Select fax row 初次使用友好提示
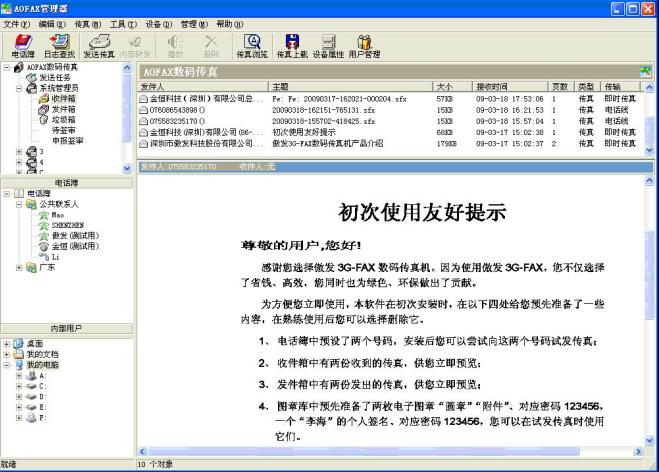659x472 pixels. [x=389, y=132]
